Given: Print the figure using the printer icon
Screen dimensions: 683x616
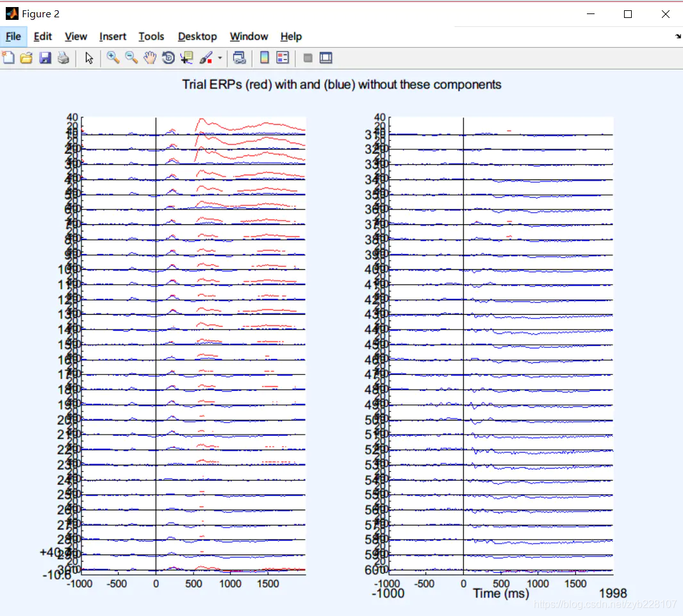Looking at the screenshot, I should (63, 58).
